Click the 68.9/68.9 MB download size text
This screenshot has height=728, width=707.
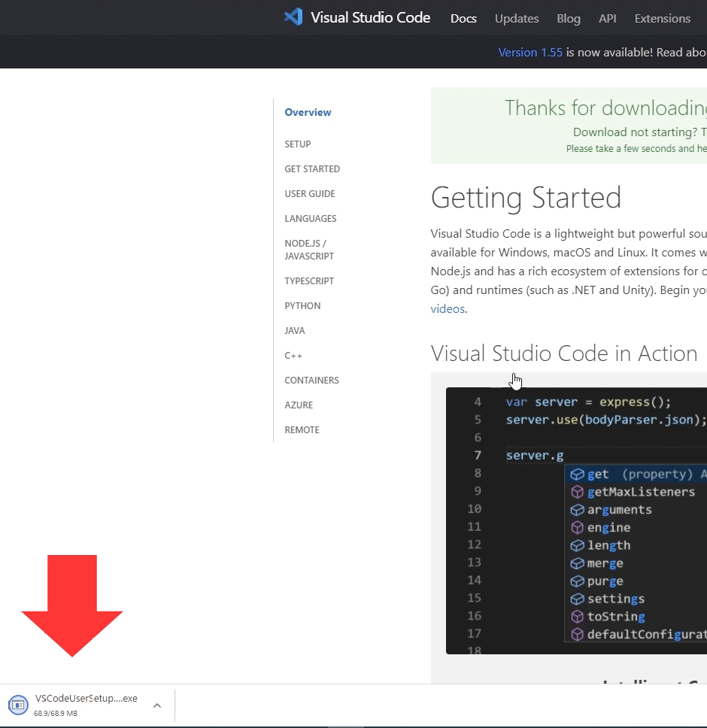[56, 713]
